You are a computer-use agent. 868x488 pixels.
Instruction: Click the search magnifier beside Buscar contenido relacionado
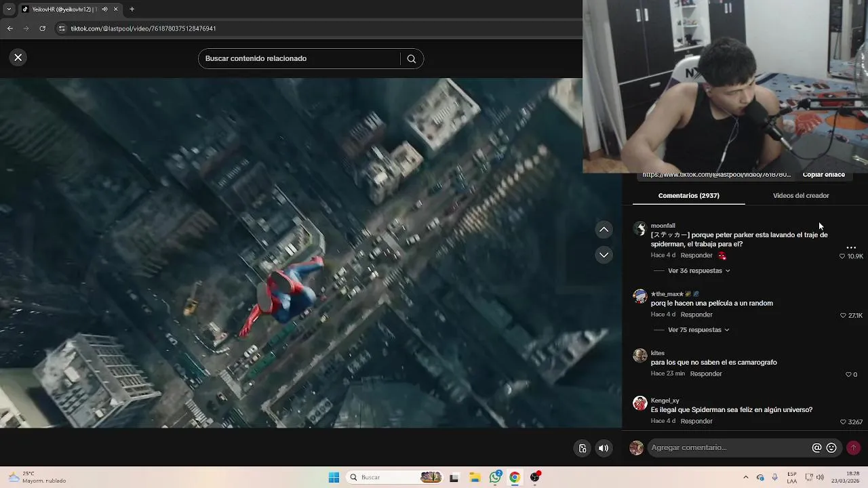click(x=411, y=59)
